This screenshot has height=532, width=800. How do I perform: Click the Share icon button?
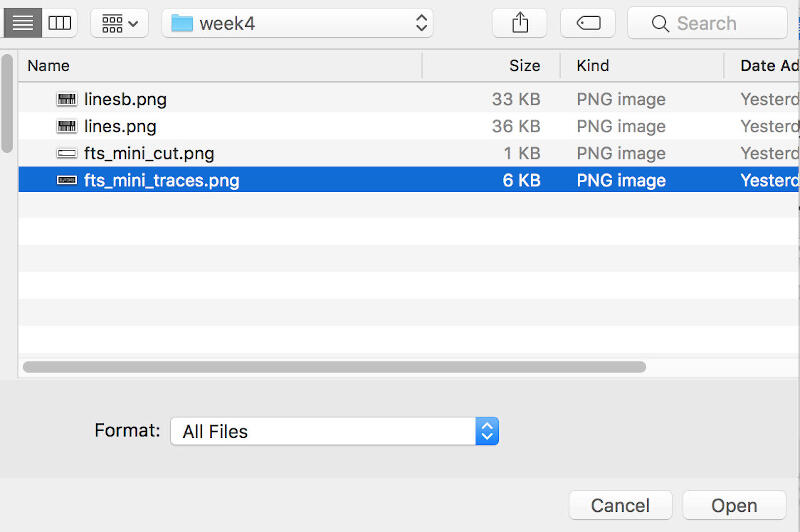coord(519,23)
